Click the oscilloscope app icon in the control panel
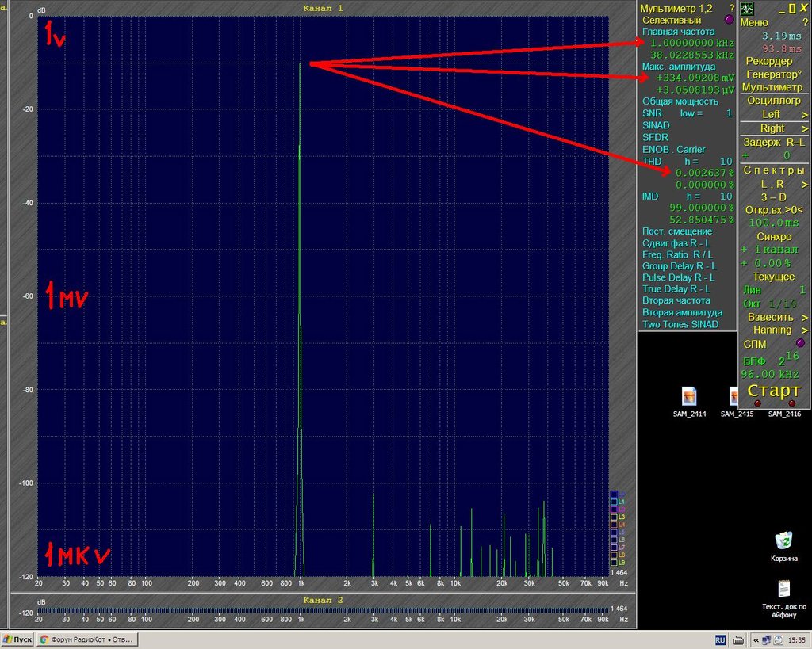The width and height of the screenshot is (812, 649). tap(747, 9)
